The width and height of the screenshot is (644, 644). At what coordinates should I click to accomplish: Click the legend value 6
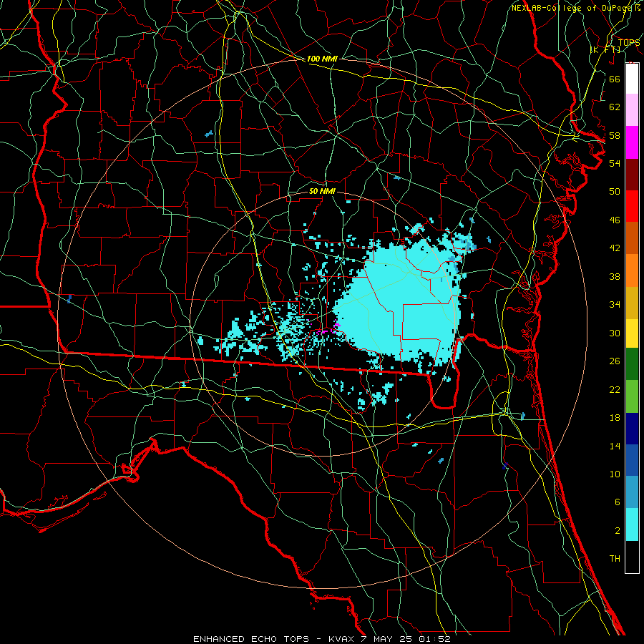617,502
